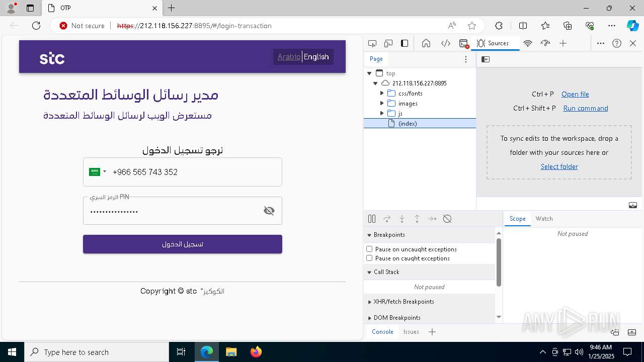Hide the navigator sidebar pane
Screen dimensions: 644x362
pos(486,59)
